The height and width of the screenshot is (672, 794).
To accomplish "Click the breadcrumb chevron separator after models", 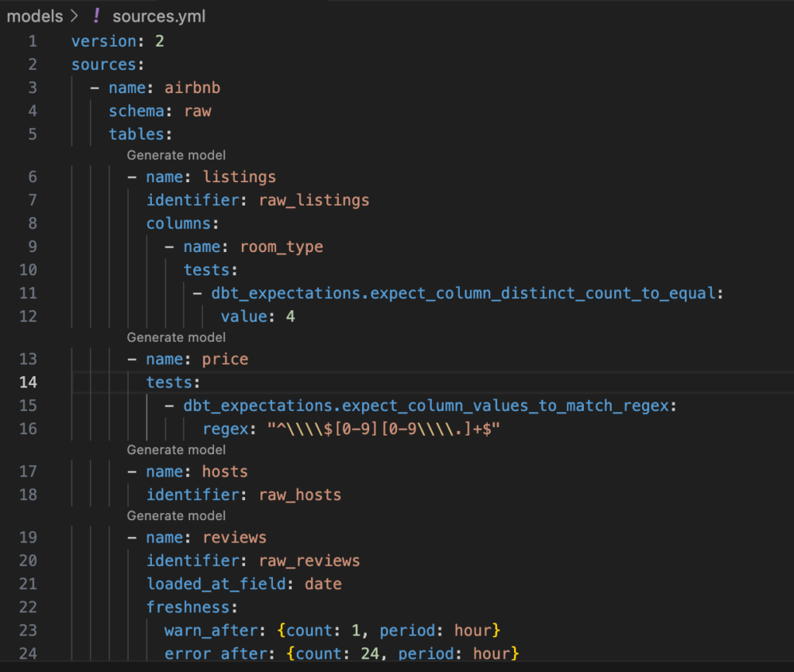I will tap(74, 16).
